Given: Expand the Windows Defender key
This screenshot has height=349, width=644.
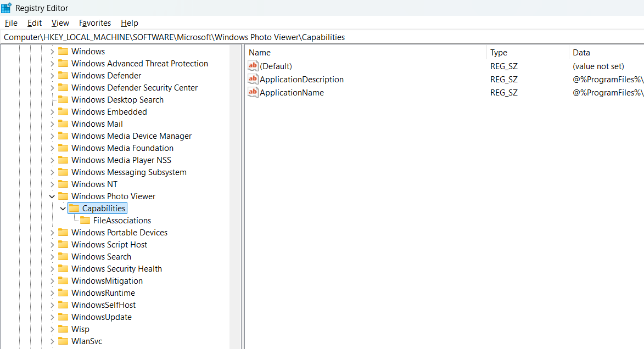Looking at the screenshot, I should pyautogui.click(x=52, y=76).
